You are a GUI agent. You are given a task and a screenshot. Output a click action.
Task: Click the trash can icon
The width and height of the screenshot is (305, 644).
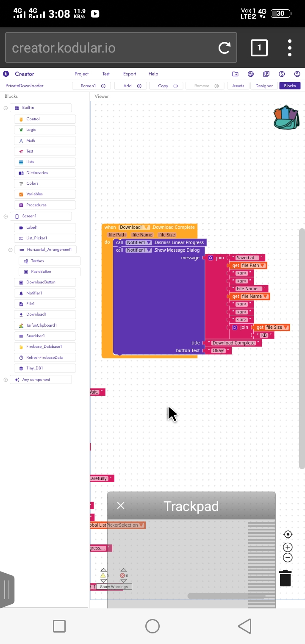(286, 578)
